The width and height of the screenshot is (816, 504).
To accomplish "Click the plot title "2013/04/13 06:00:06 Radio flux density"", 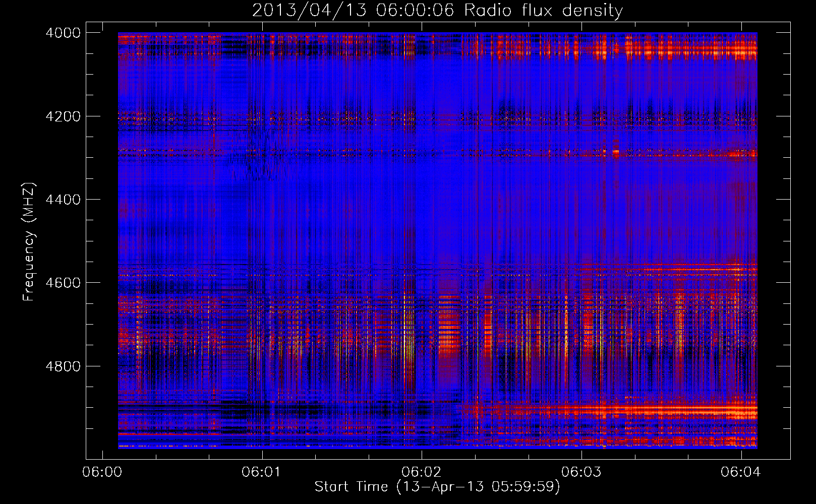I will coord(437,11).
